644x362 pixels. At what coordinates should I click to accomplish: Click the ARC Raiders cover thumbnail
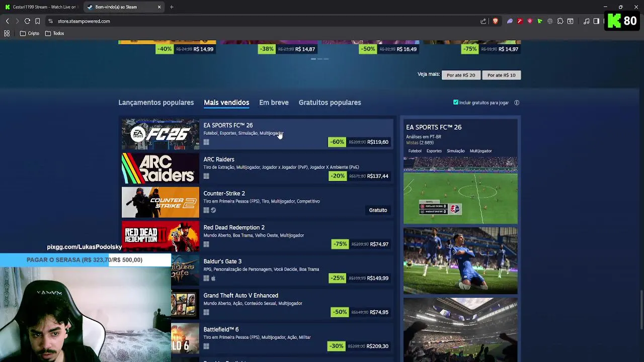point(160,168)
